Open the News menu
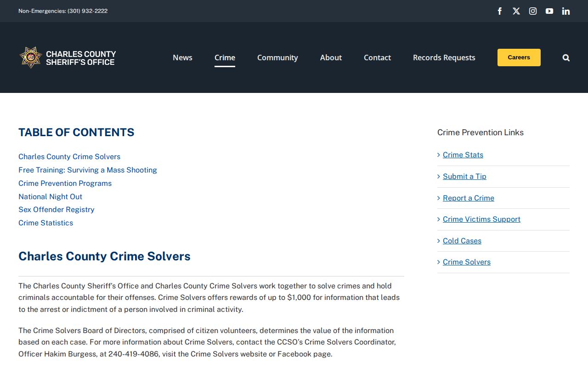Viewport: 588px width, 368px height. [x=182, y=57]
